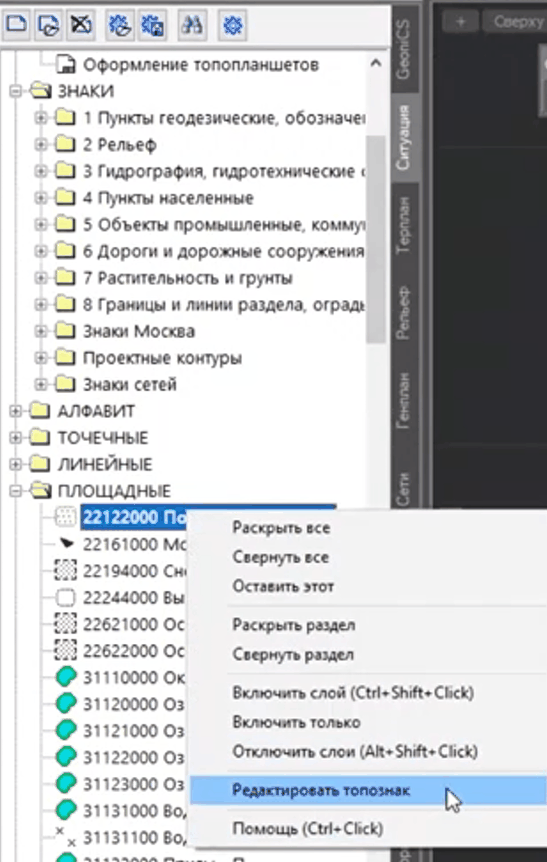Expand the 4 Пункты населенные folder
Image resolution: width=547 pixels, height=862 pixels.
[41, 198]
